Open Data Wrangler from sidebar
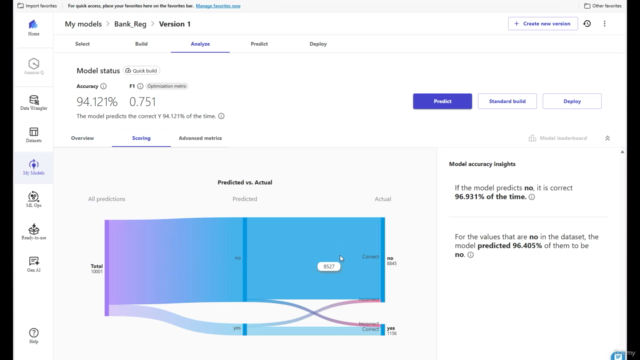The width and height of the screenshot is (640, 360). coord(33,102)
